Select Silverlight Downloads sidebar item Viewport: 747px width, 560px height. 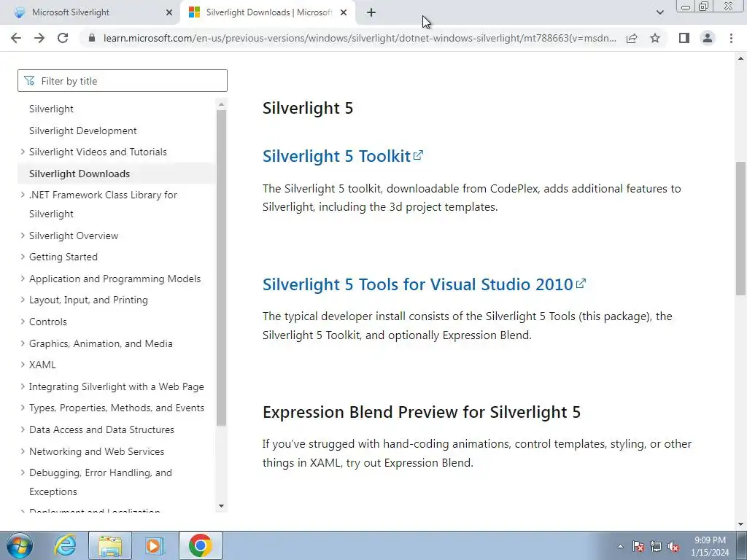pos(80,174)
